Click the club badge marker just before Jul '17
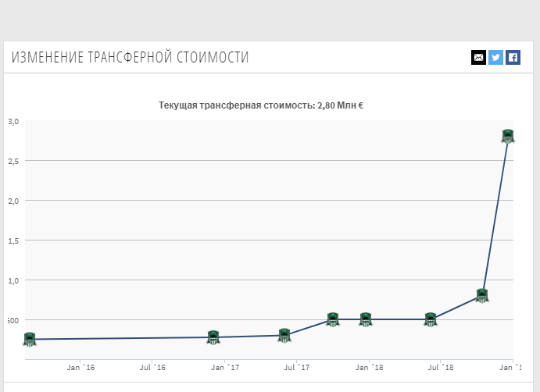540x392 pixels. click(x=284, y=336)
